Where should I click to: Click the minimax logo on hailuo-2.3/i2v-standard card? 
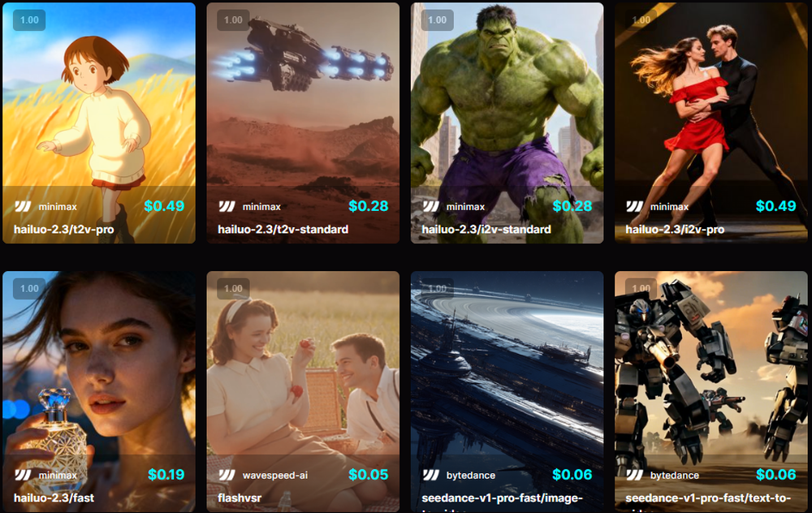point(431,206)
